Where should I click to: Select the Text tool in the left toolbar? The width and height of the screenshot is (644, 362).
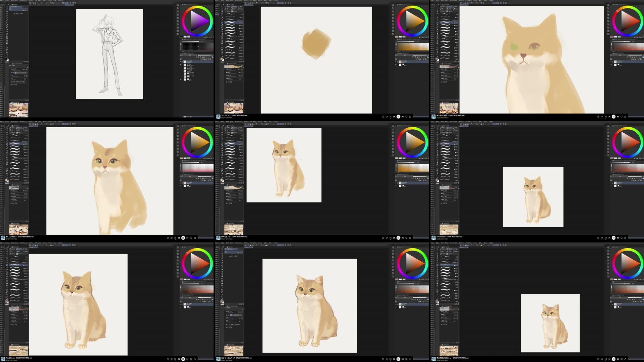[7, 52]
